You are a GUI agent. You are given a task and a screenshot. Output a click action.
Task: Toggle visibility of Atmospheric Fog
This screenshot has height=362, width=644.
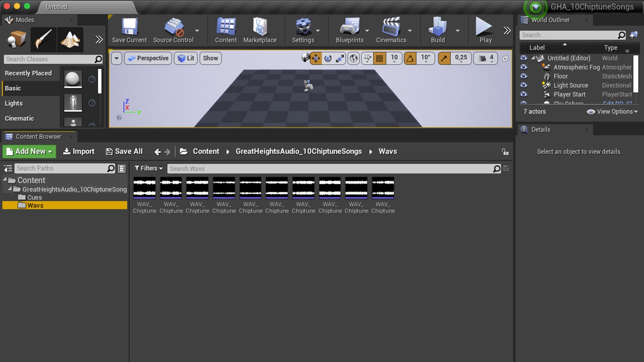point(523,67)
